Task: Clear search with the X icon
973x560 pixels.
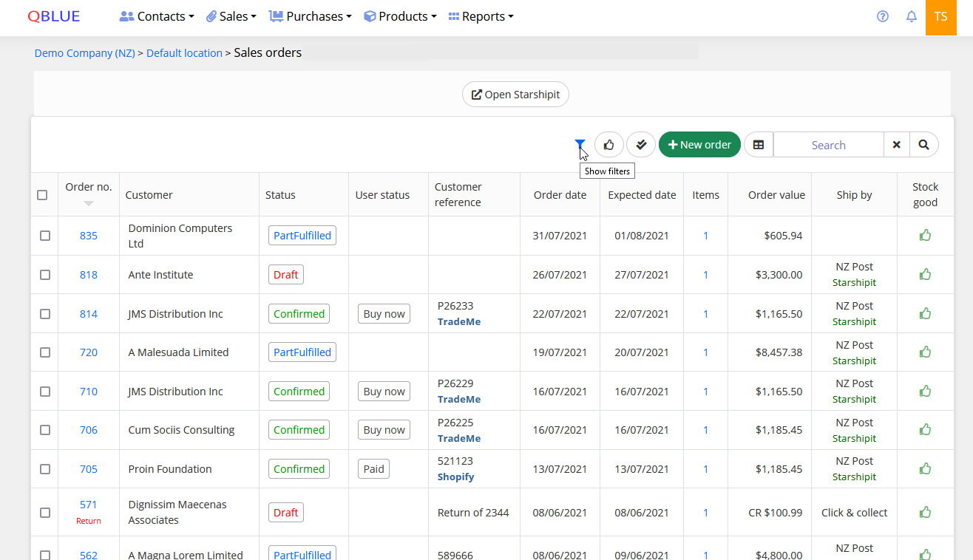Action: click(x=896, y=145)
